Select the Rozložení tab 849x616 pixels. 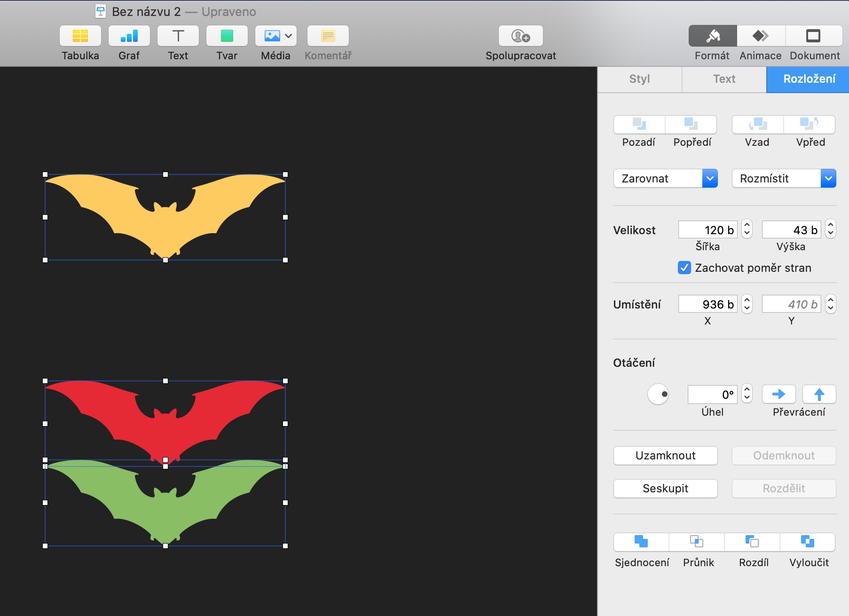click(808, 79)
